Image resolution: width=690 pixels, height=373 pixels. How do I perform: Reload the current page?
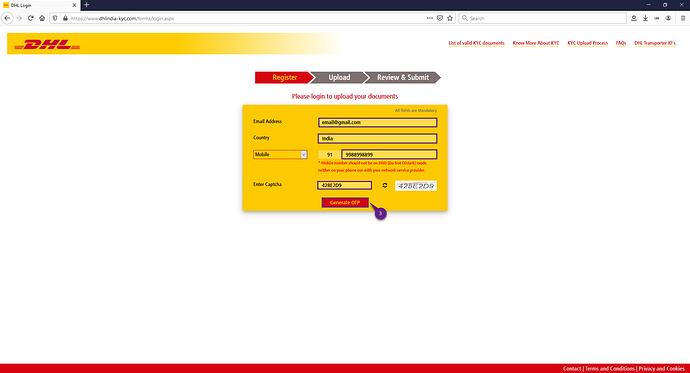click(x=30, y=18)
